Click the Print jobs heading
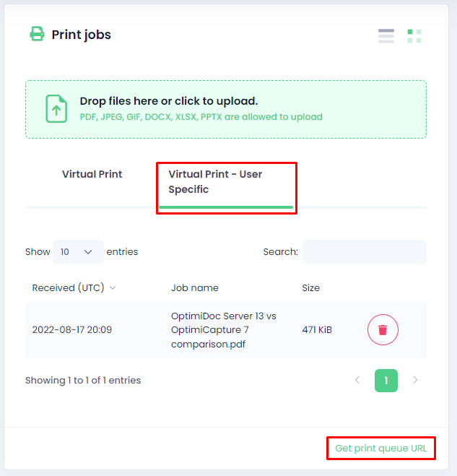Viewport: 457px width, 476px height. 81,35
